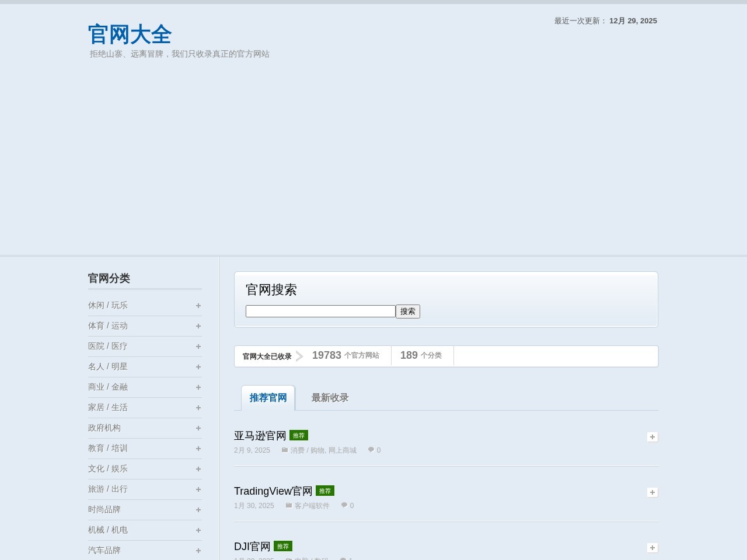Image resolution: width=747 pixels, height=560 pixels.
Task: Open the 教育 / 培训 sidebar category
Action: 108,448
